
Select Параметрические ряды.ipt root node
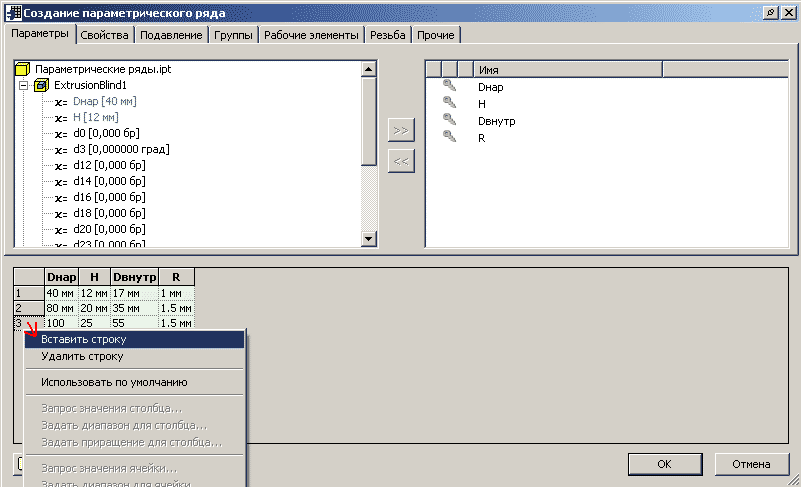(x=103, y=69)
